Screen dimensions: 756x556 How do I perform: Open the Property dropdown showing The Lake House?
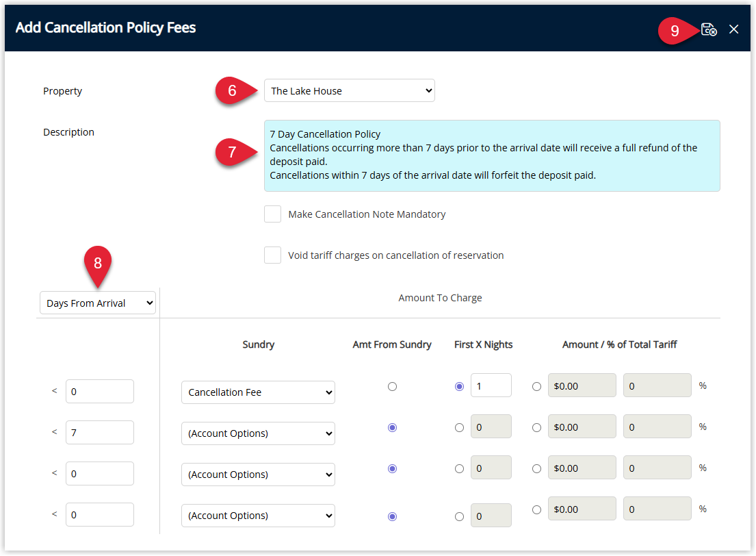(x=350, y=91)
